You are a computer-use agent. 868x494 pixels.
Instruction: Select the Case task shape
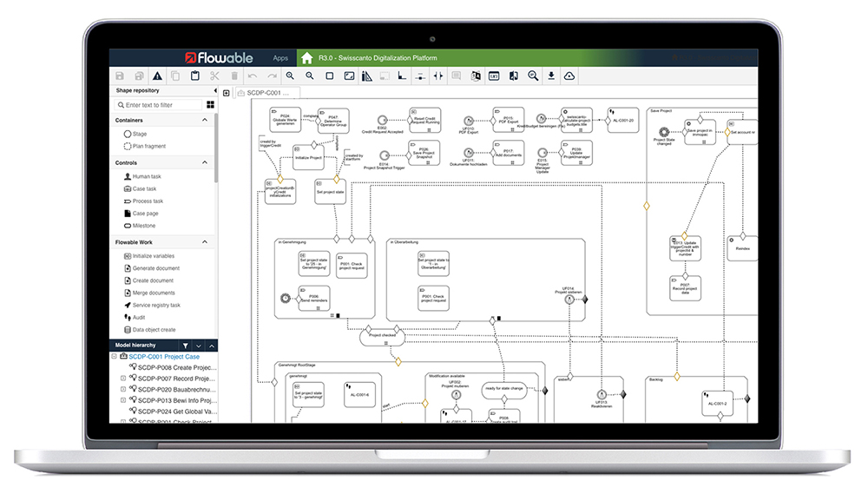(140, 189)
